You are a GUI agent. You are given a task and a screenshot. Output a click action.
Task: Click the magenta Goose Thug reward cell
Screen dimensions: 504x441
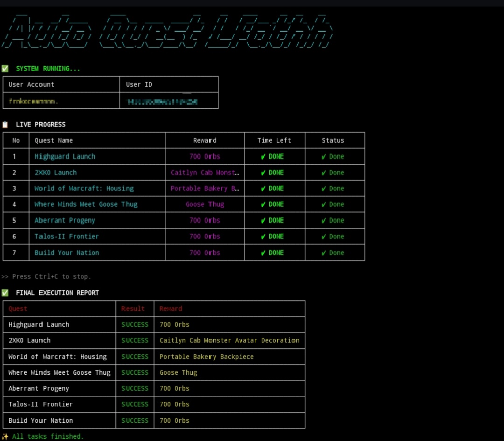click(x=205, y=204)
